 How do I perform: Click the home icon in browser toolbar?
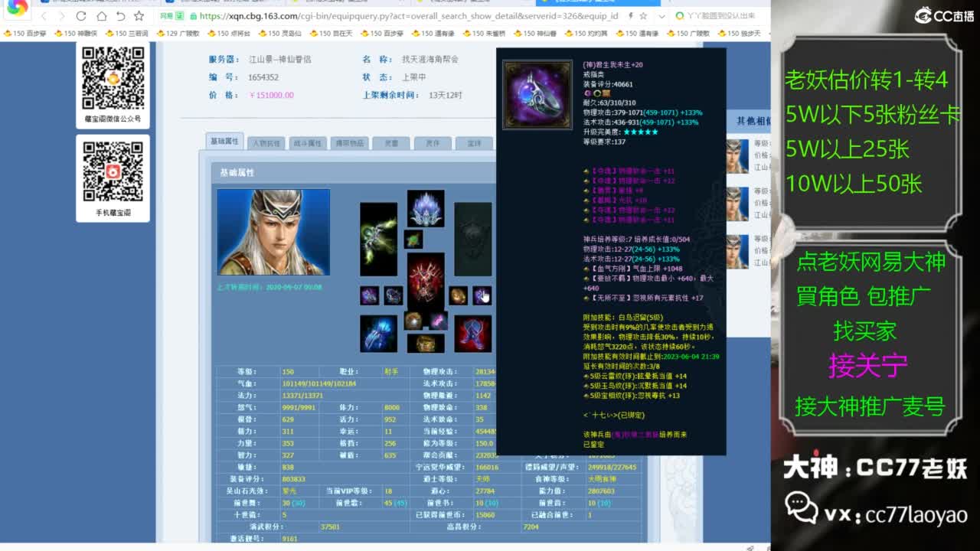pos(103,16)
